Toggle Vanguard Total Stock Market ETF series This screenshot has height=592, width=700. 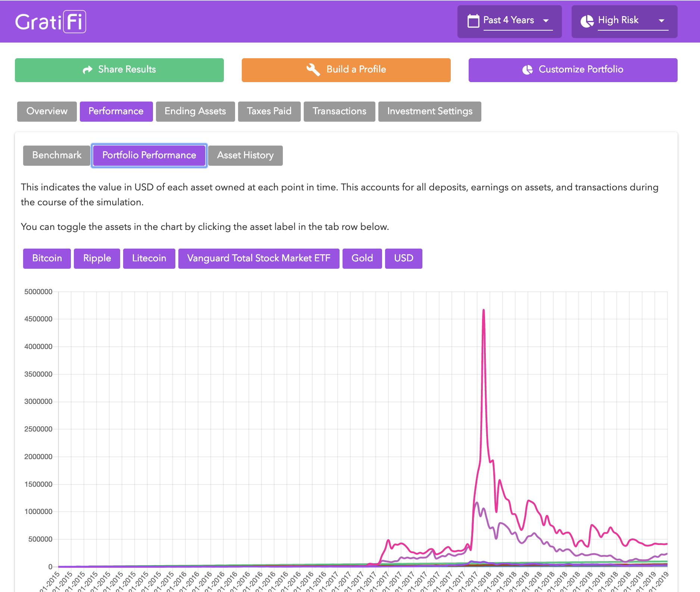pyautogui.click(x=259, y=258)
